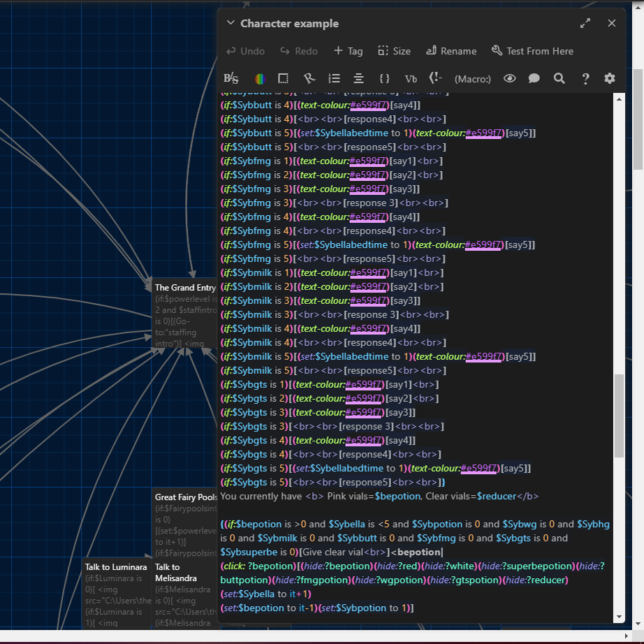Click Test From Here
Image resolution: width=644 pixels, height=644 pixels.
coord(532,51)
